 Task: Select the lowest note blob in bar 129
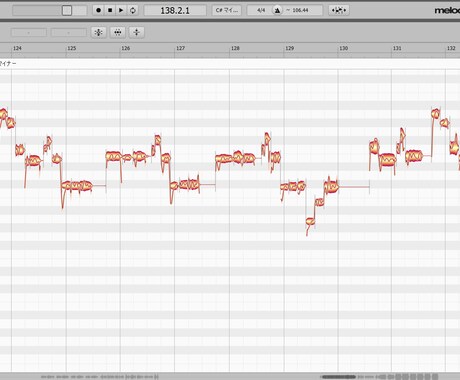[310, 221]
